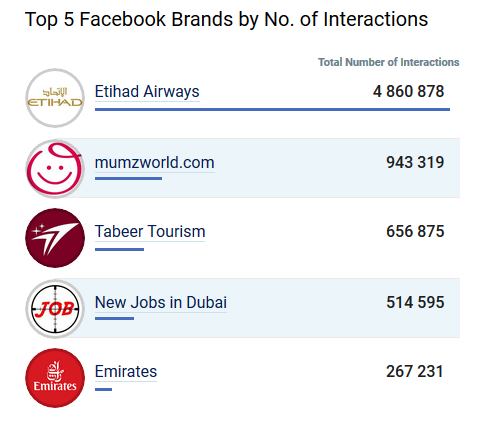Select the Tabeer Tourism interaction bar
This screenshot has width=488, height=428.
click(x=119, y=249)
